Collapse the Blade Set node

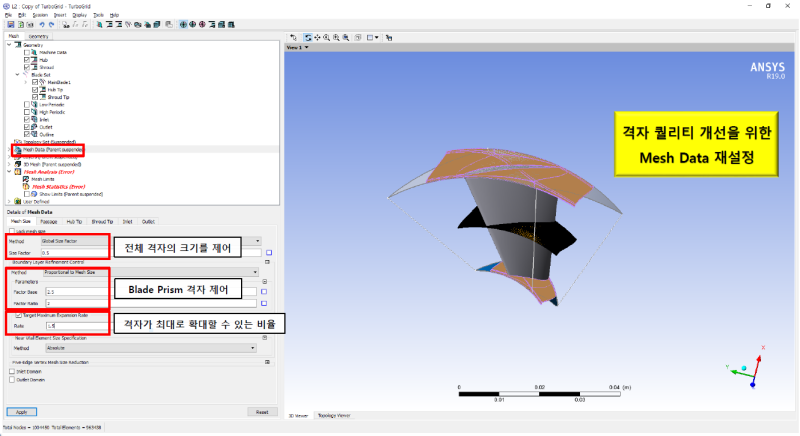click(17, 75)
